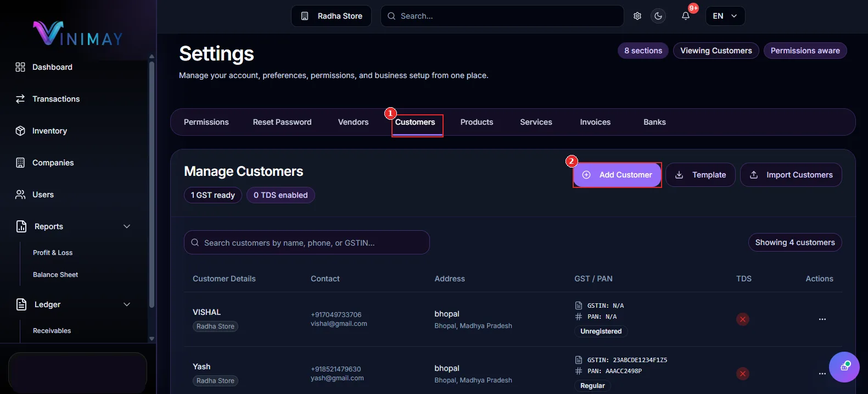Switch to the Invoices tab

595,122
